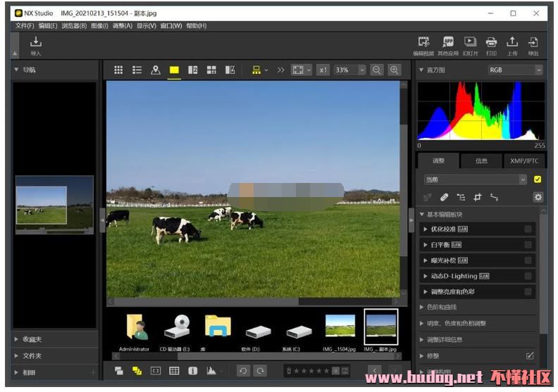558x392 pixels.
Task: Click the Print icon
Action: pos(491,43)
